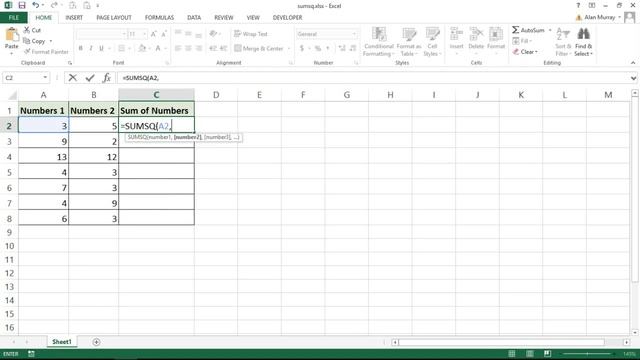Expand the Name Box dropdown arrow
The width and height of the screenshot is (640, 360).
tap(45, 78)
